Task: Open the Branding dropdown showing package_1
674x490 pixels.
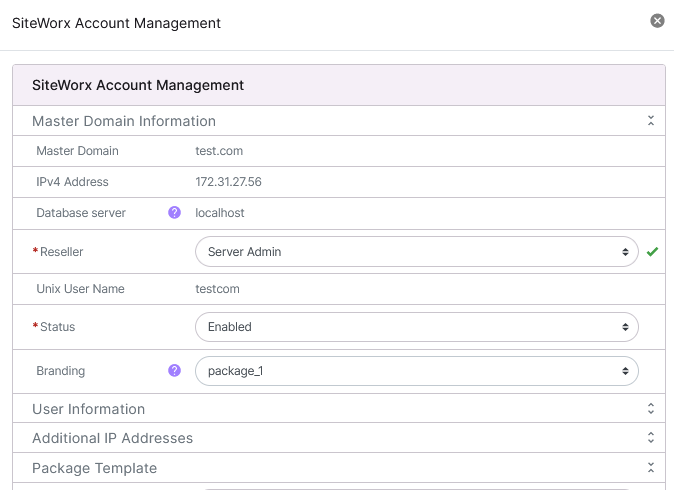Action: click(416, 371)
